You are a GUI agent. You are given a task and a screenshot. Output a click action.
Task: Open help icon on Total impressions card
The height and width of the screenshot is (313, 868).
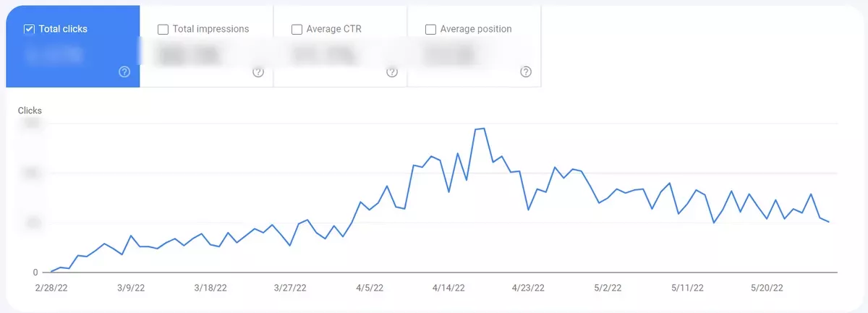(x=258, y=72)
